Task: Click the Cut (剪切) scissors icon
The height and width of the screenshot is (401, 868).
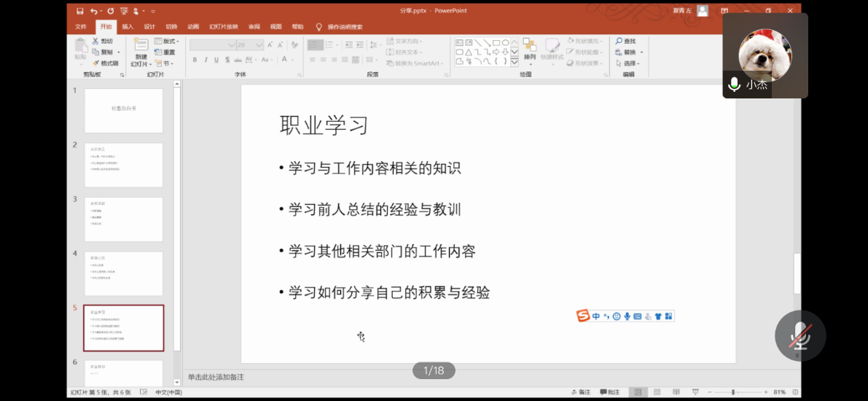Action: 97,41
